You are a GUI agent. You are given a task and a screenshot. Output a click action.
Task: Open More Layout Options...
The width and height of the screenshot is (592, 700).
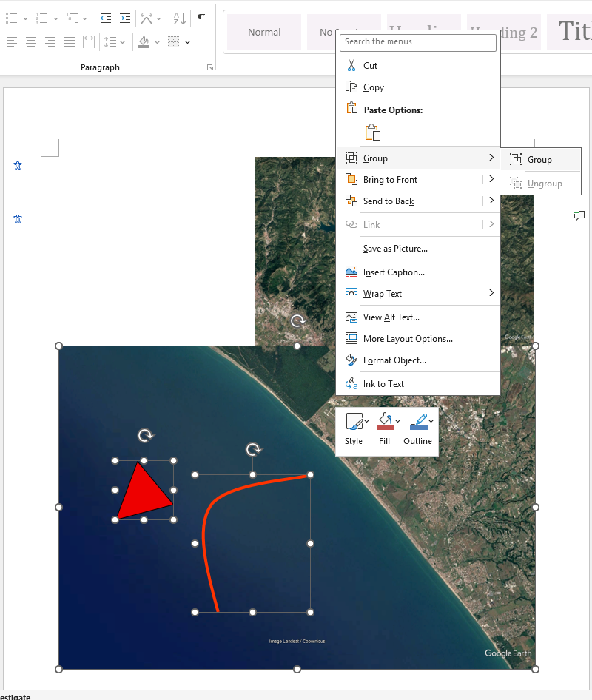pos(417,339)
